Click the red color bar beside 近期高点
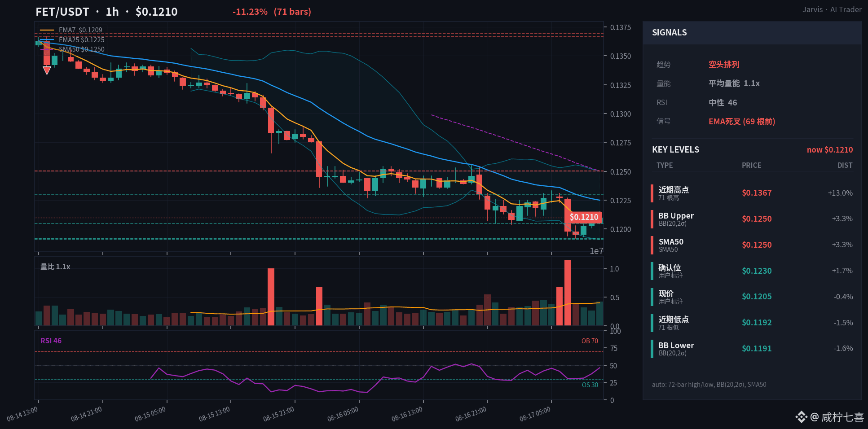 (652, 193)
